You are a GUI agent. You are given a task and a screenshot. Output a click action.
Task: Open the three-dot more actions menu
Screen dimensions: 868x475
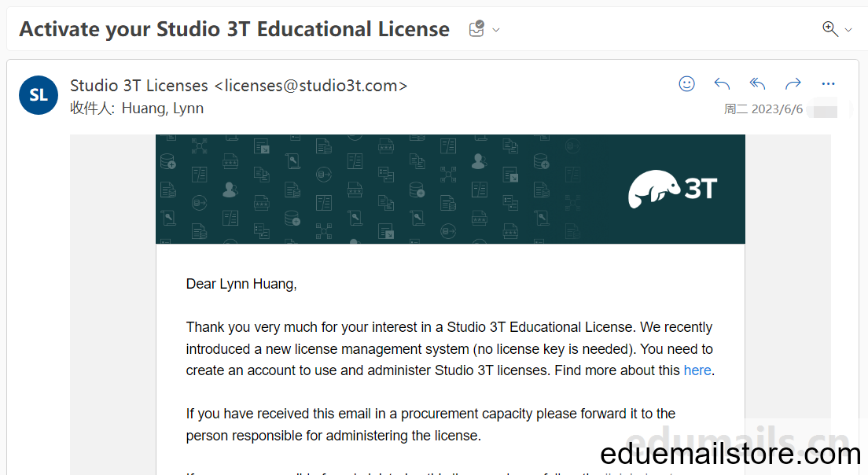(828, 83)
